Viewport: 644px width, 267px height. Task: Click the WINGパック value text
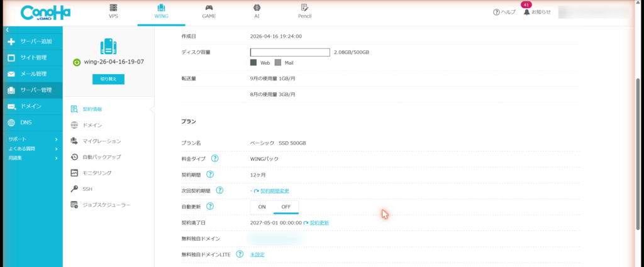click(264, 159)
